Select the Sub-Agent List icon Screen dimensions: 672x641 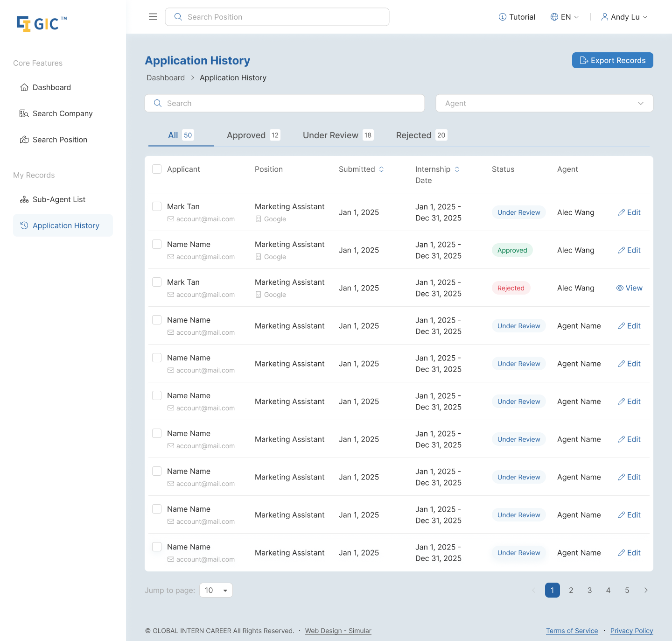24,199
